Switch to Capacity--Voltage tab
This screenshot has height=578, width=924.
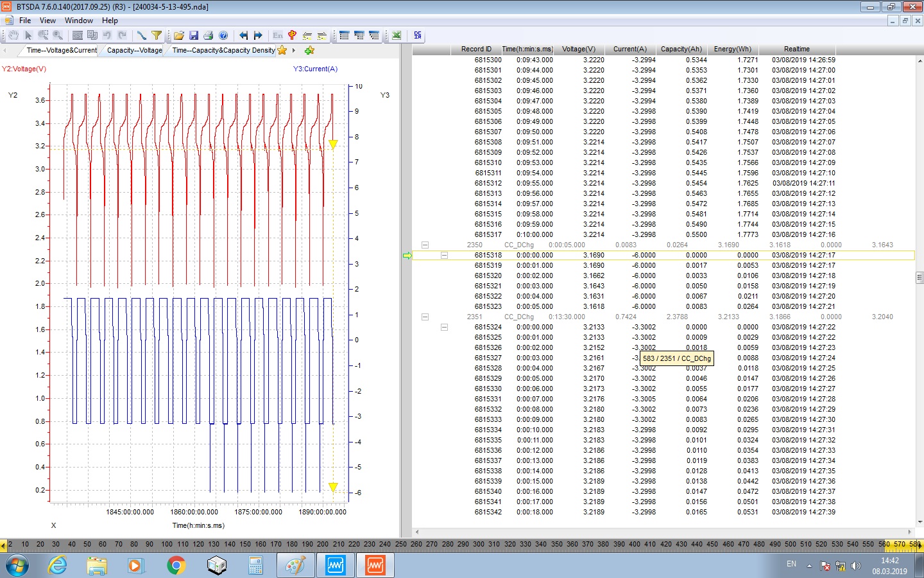click(134, 50)
